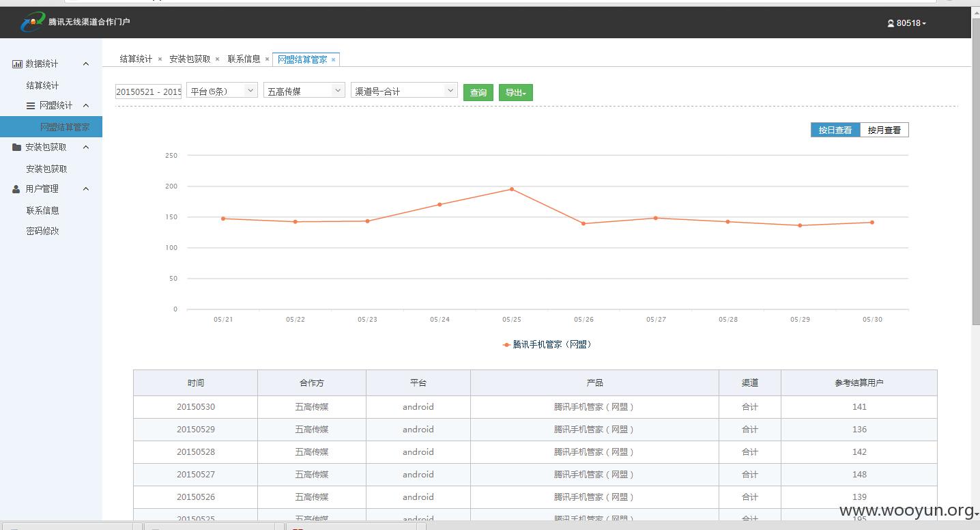The image size is (980, 530).
Task: Collapse the 安装包获取 sidebar section chevron
Action: (86, 147)
